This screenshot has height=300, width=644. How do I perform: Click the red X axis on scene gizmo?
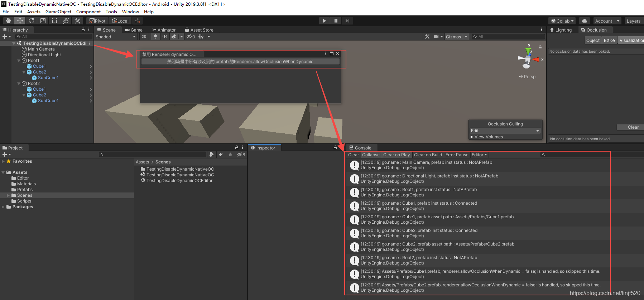537,59
